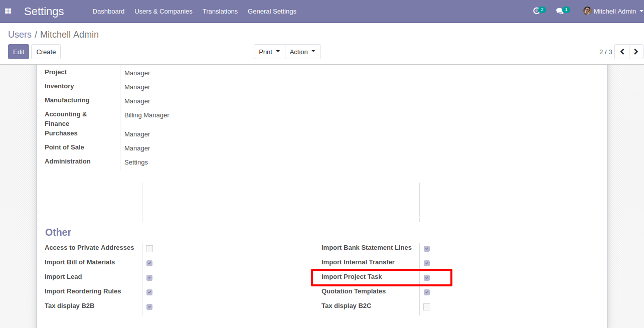Expand the Action dropdown
The height and width of the screenshot is (328, 644).
pos(303,52)
